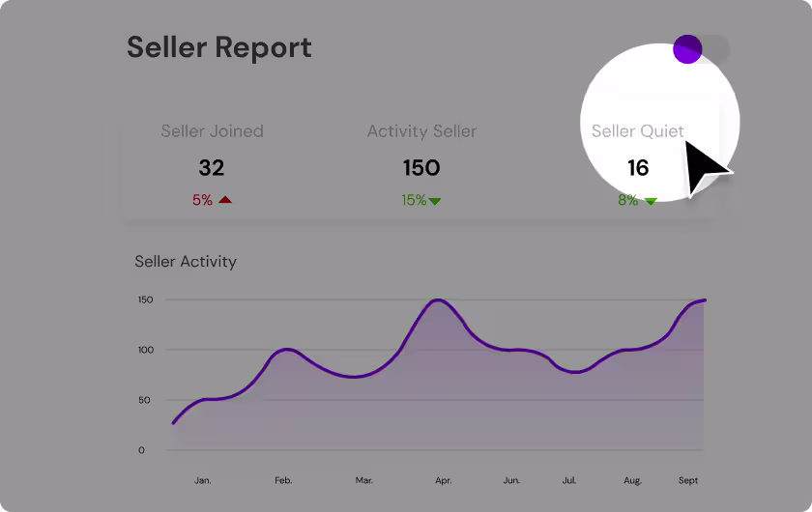Click the Seller Joined value 32

[211, 168]
